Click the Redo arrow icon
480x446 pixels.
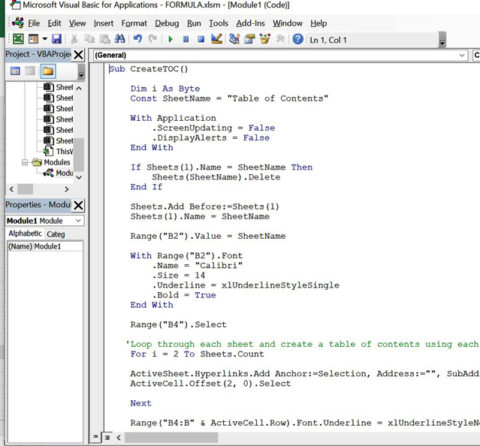click(x=153, y=39)
